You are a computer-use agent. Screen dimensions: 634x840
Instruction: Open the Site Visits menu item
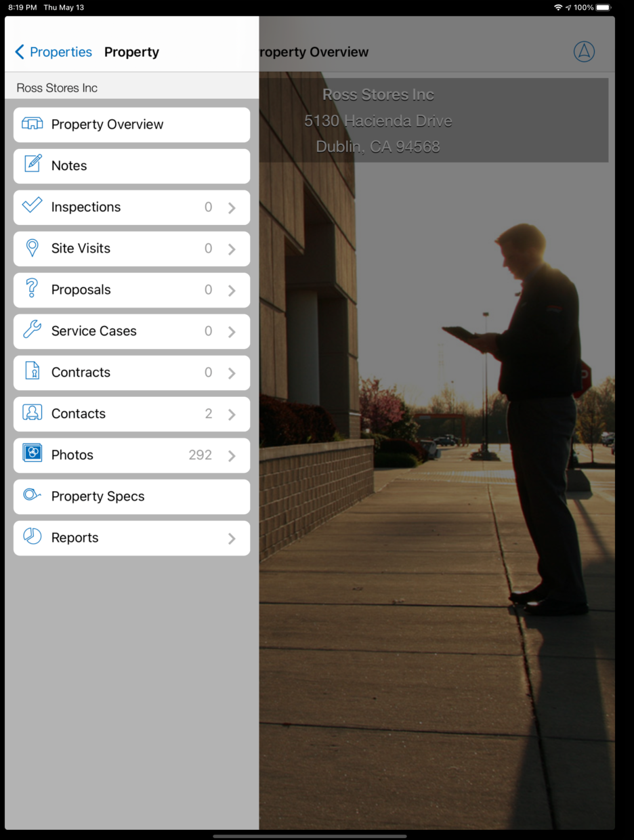[81, 249]
